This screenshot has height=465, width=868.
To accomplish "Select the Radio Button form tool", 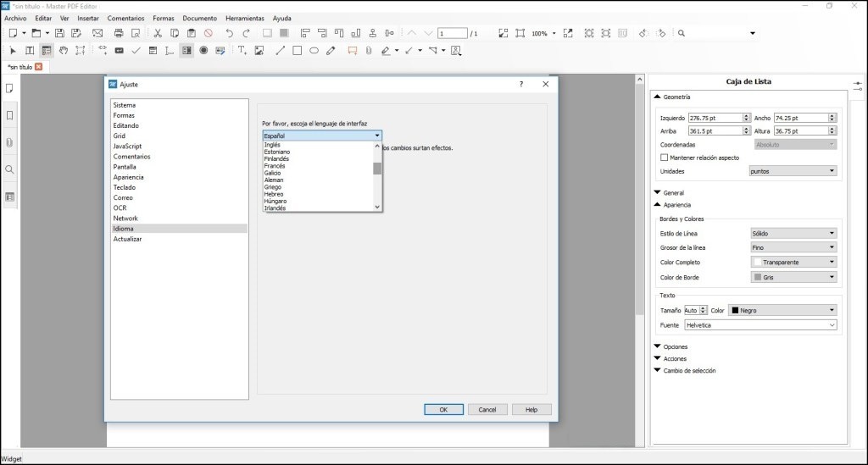I will 203,50.
